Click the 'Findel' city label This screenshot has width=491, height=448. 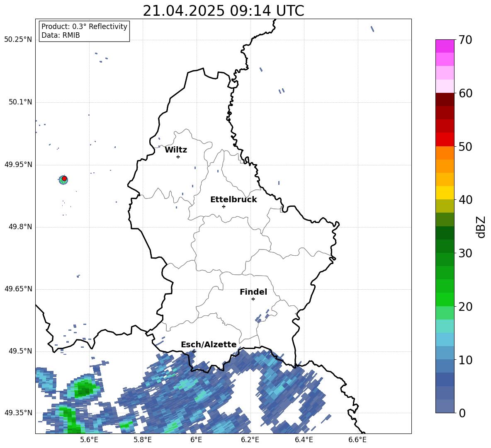[253, 292]
